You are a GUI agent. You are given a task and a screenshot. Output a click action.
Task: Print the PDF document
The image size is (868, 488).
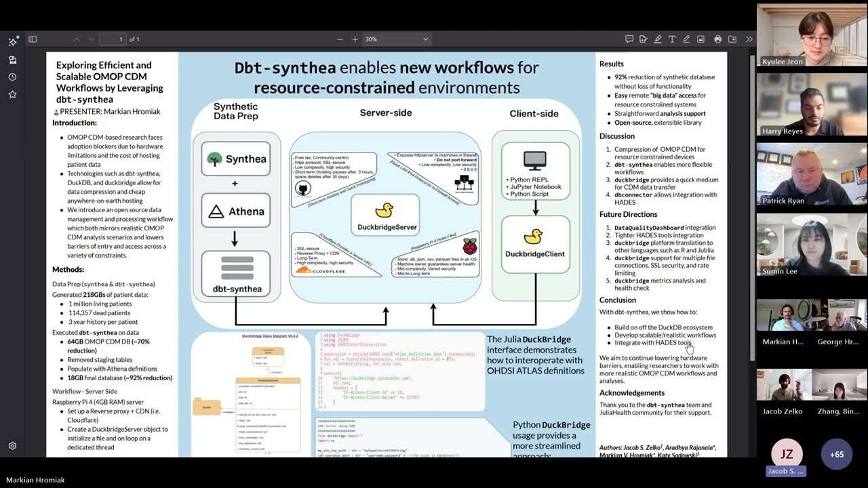tap(718, 39)
